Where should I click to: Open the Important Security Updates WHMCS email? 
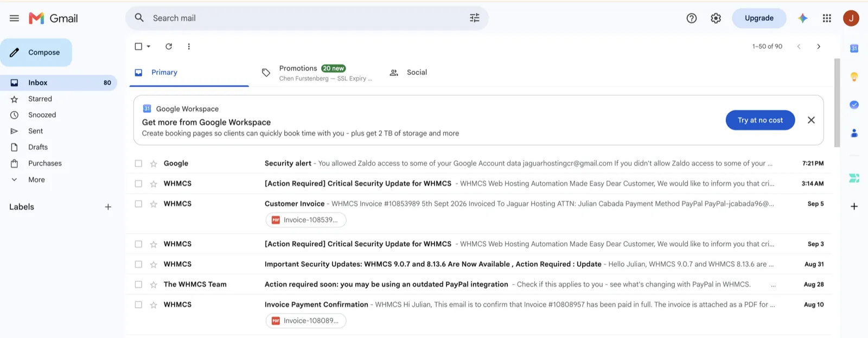tap(479, 264)
